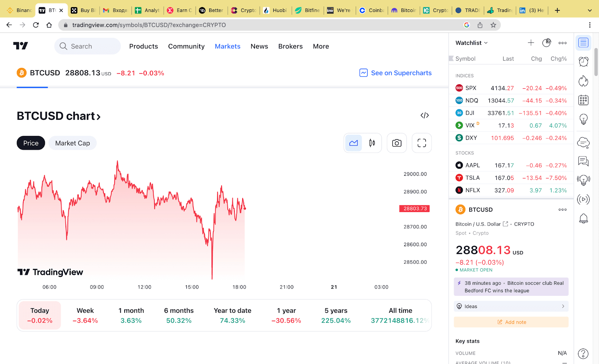Image resolution: width=599 pixels, height=364 pixels.
Task: Open Notifications bell sidebar icon
Action: point(583,218)
